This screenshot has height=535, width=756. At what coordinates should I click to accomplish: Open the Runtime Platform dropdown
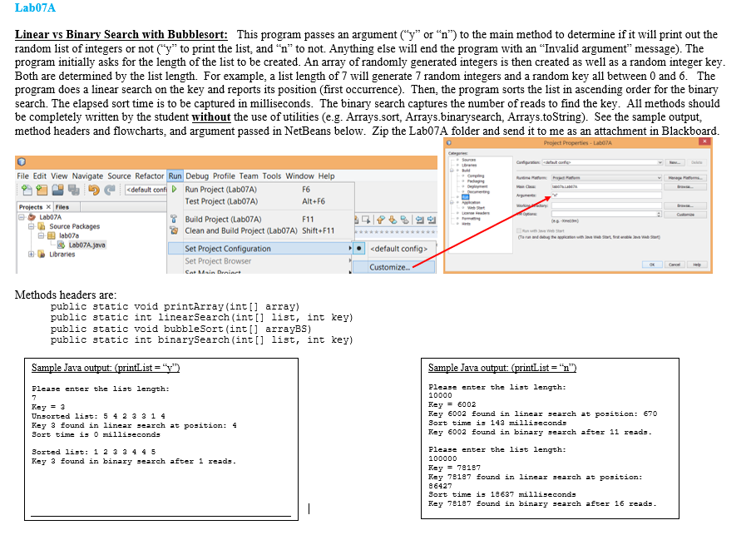point(660,176)
